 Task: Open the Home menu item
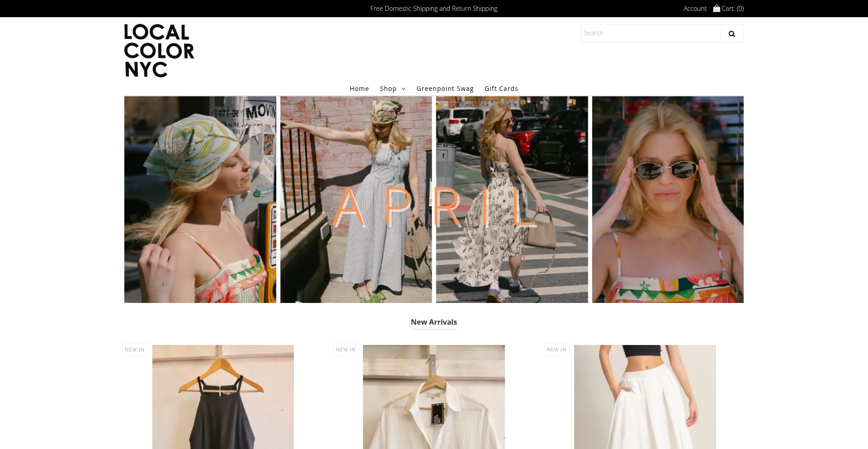359,89
